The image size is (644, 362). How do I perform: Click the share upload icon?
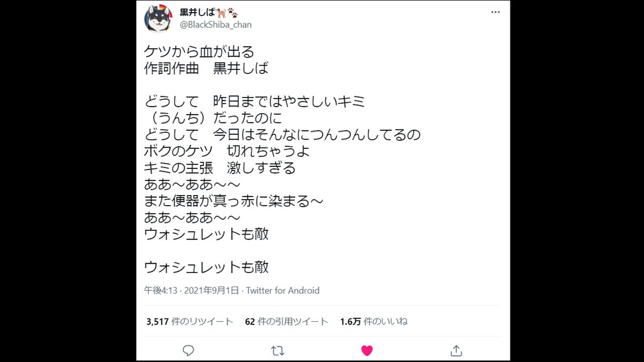click(456, 351)
